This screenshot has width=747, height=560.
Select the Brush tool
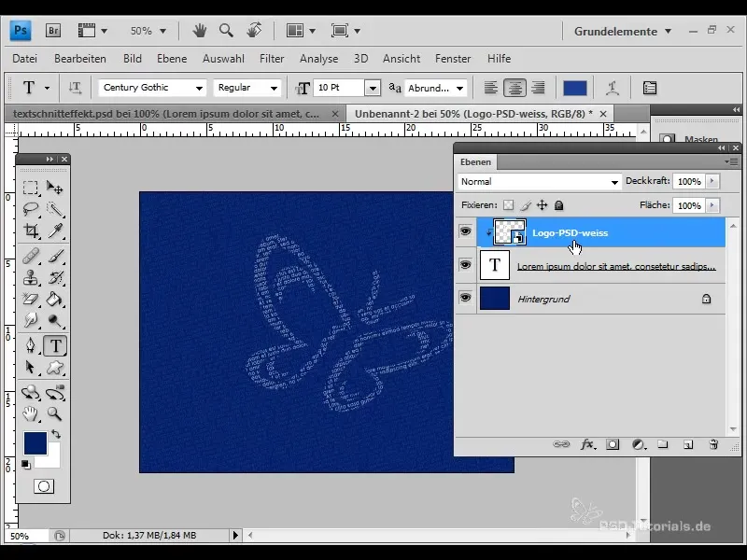[x=55, y=257]
